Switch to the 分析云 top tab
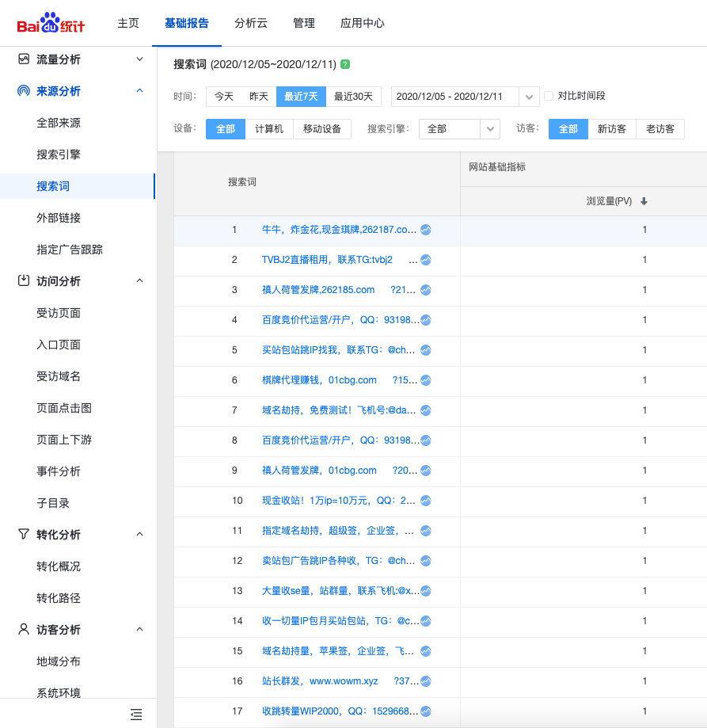This screenshot has width=707, height=728. click(251, 23)
